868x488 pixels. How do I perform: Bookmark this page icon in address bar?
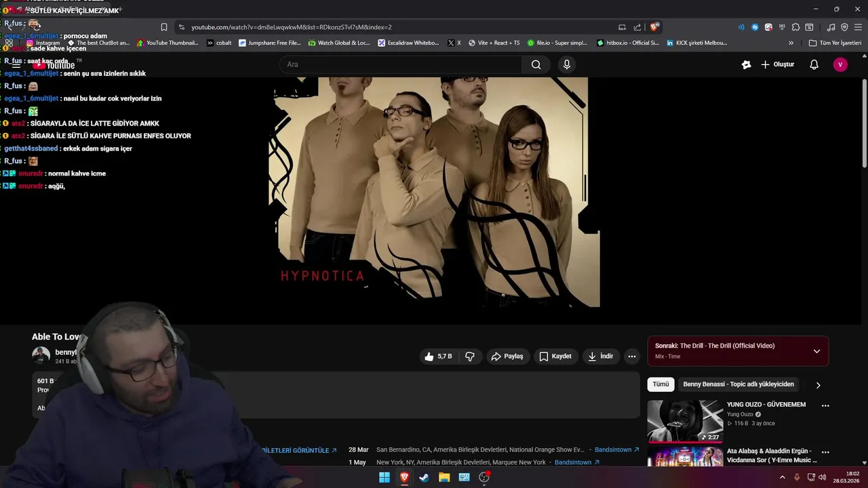tap(164, 27)
